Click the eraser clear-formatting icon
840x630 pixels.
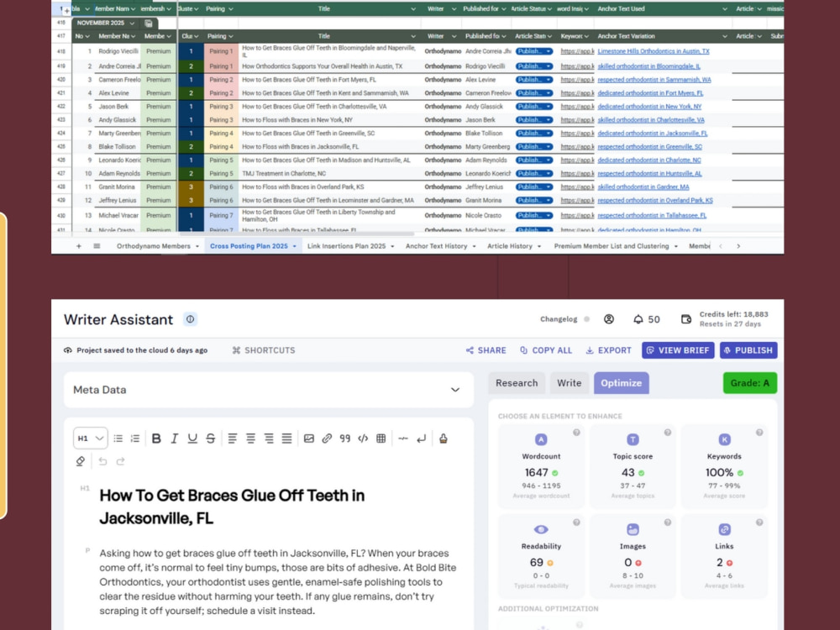pos(81,460)
